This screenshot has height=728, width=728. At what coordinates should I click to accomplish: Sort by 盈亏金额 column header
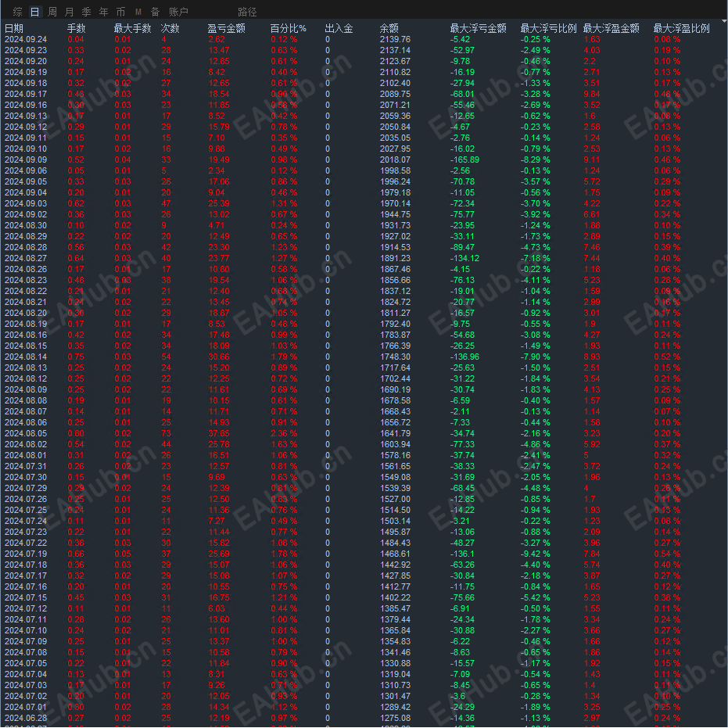[x=227, y=28]
